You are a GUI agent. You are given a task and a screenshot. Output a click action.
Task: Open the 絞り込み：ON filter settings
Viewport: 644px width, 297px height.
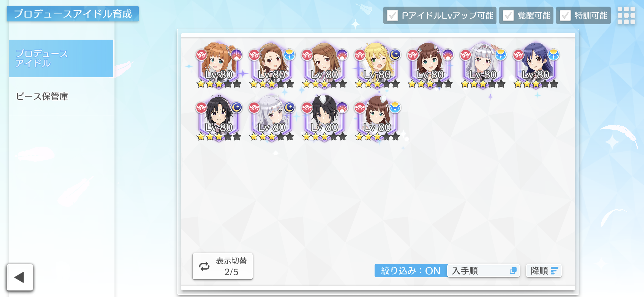coord(411,271)
